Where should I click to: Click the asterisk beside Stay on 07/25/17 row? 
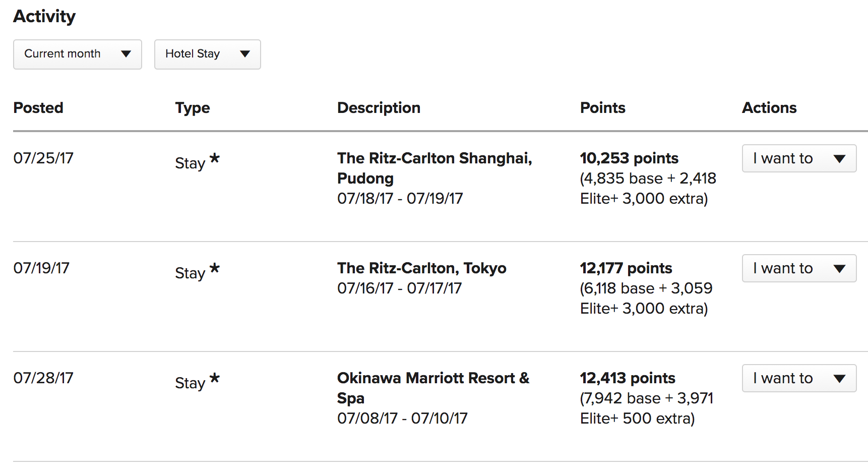(x=215, y=158)
